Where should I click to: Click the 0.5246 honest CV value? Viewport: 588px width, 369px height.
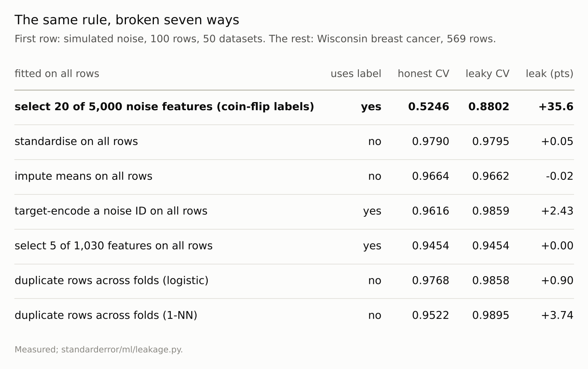428,107
